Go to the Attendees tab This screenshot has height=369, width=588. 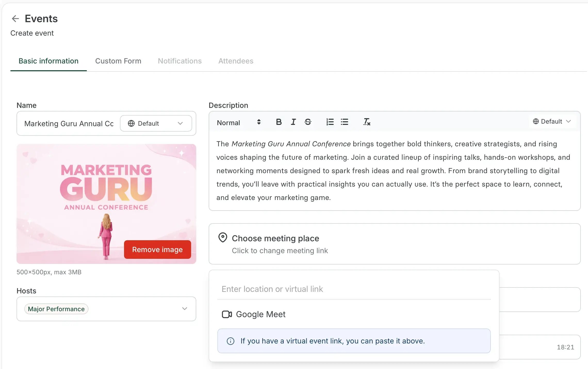pyautogui.click(x=236, y=61)
